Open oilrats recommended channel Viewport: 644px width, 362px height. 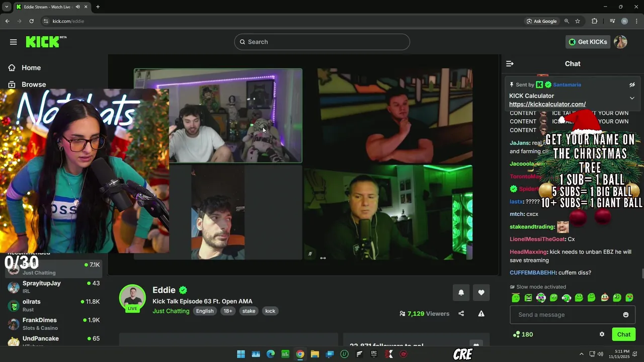tap(54, 305)
